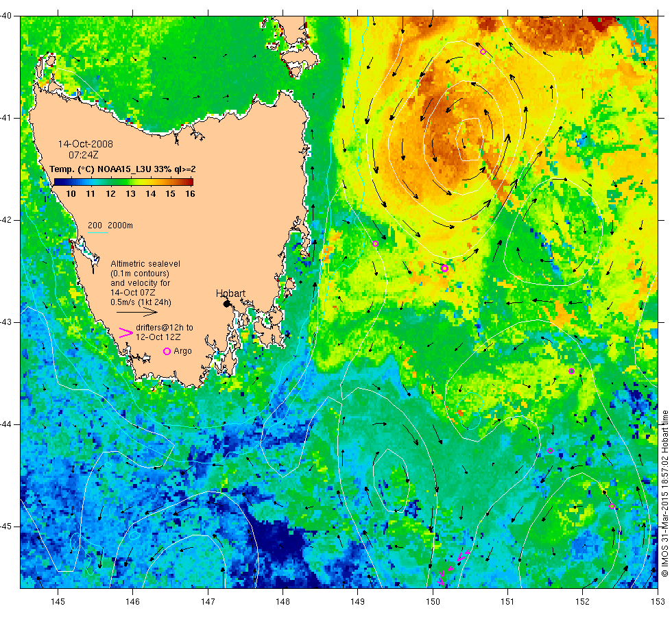The width and height of the screenshot is (672, 617).
Task: Click the '148' longitude axis label
Action: tap(283, 602)
